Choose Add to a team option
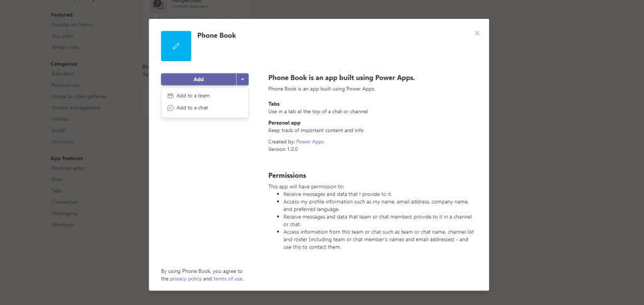The image size is (644, 305). (193, 96)
